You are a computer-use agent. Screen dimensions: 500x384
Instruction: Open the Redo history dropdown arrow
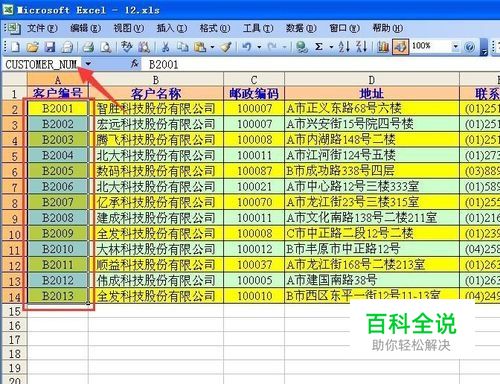click(284, 47)
